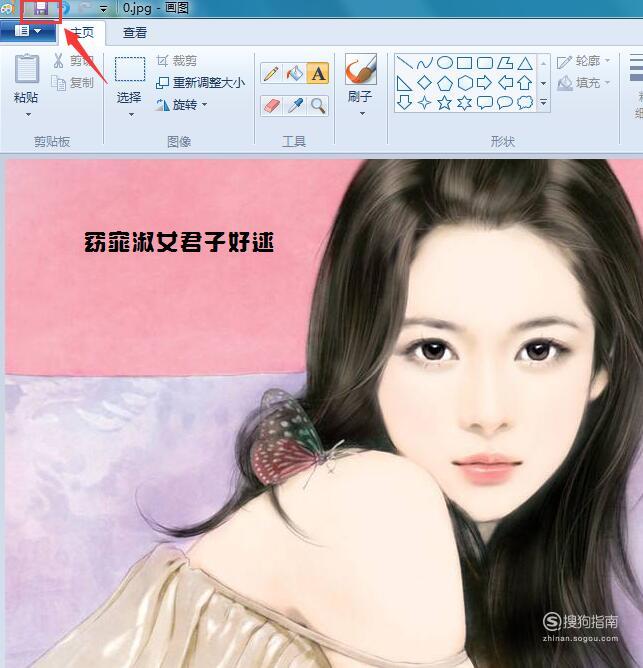Select the Oval callout shape
The image size is (643, 668).
click(x=505, y=103)
